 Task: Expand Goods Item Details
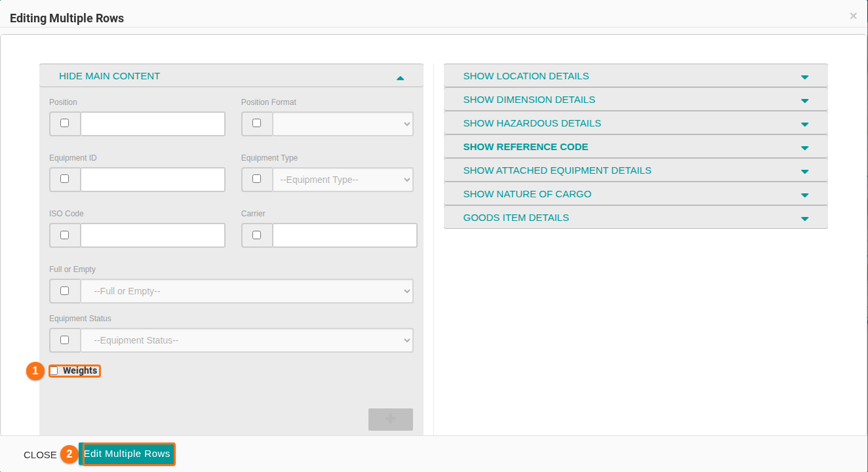636,218
